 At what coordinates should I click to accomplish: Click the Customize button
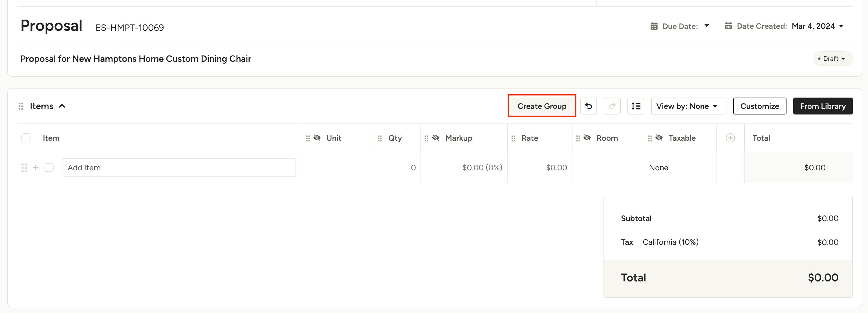(759, 106)
